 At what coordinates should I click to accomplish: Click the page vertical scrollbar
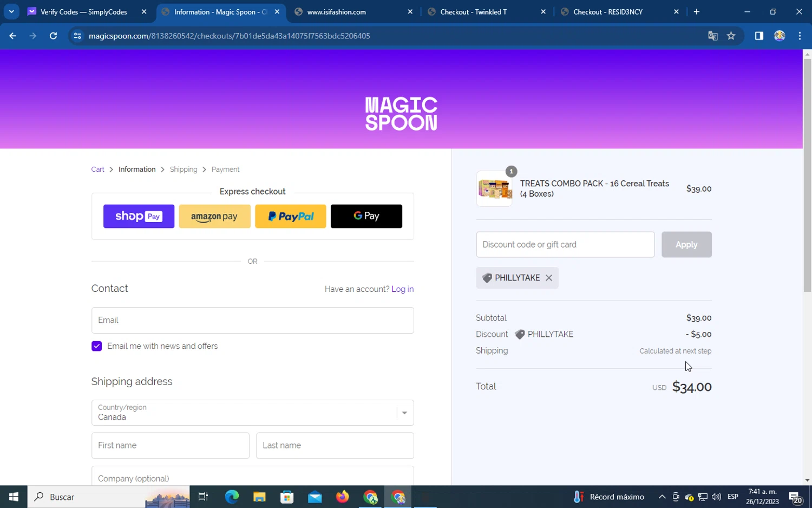tap(807, 175)
